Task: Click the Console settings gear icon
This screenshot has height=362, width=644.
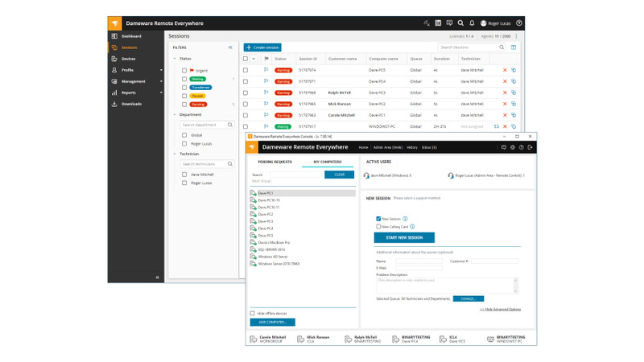Action: tap(513, 147)
